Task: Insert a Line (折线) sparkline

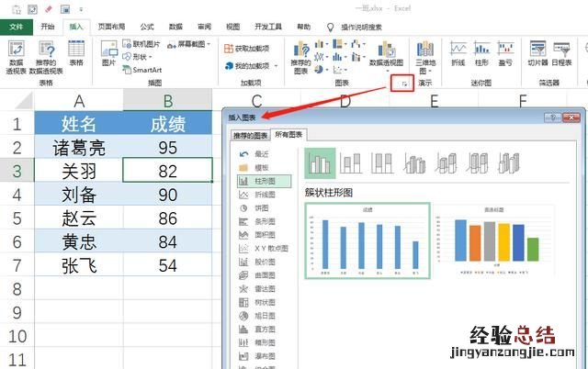Action: click(458, 53)
